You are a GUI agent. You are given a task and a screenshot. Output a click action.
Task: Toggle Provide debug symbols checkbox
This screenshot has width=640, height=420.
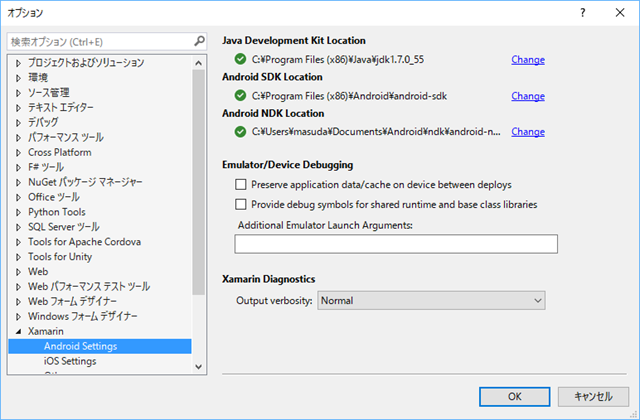pos(241,204)
